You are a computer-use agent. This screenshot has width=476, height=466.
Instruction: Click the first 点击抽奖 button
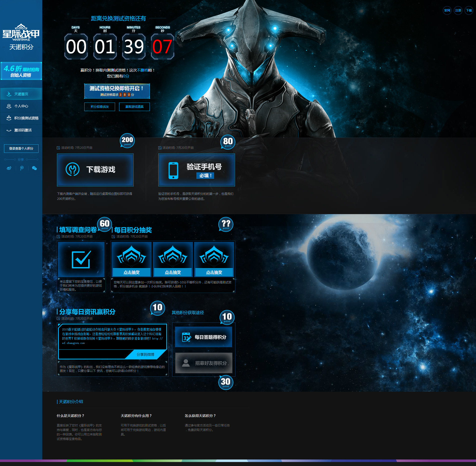[132, 272]
